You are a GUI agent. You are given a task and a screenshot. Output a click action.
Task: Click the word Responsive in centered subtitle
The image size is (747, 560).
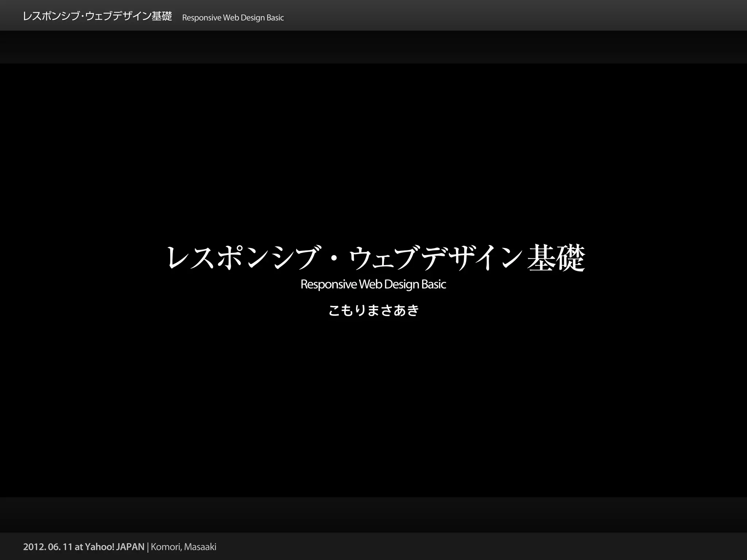(x=329, y=284)
